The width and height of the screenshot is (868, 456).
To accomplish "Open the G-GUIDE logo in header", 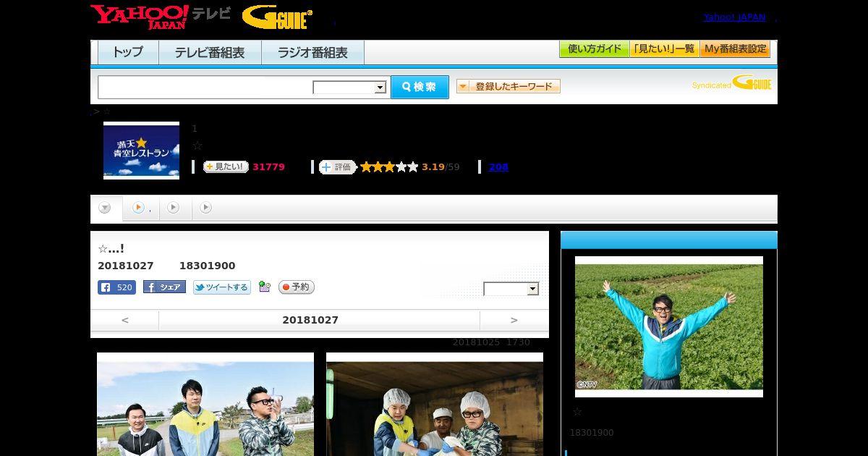I will pos(277,17).
